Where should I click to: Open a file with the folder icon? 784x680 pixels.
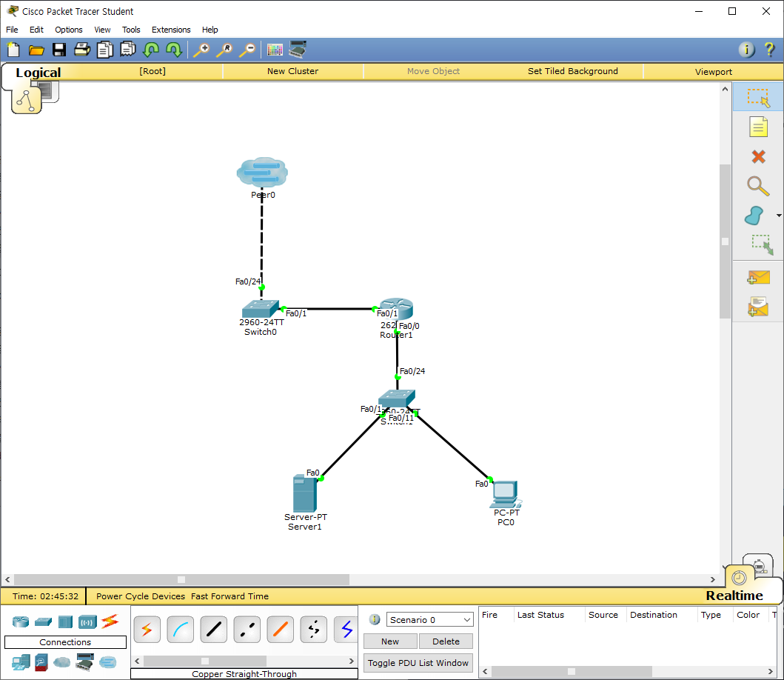[36, 50]
